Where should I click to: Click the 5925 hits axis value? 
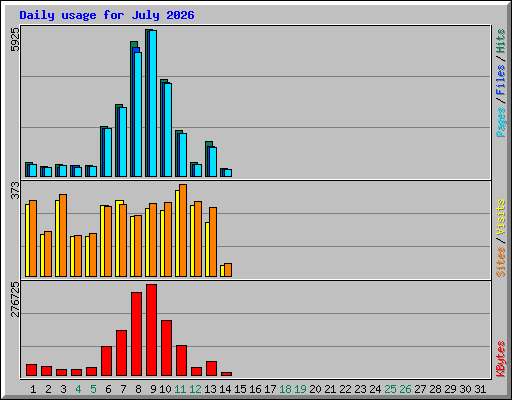[15, 40]
